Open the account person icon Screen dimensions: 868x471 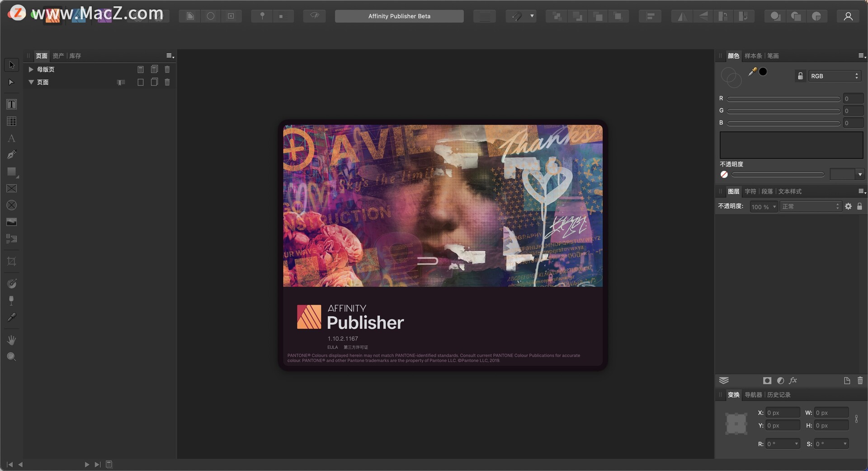848,16
